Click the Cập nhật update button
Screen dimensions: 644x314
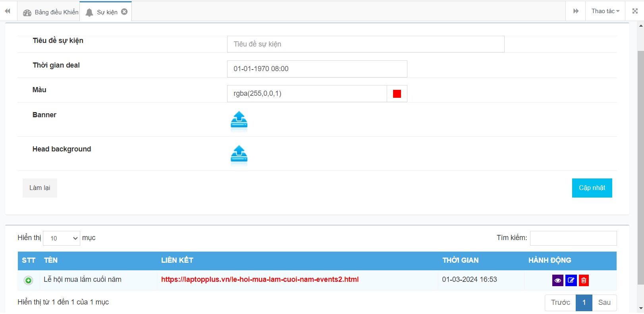point(592,188)
